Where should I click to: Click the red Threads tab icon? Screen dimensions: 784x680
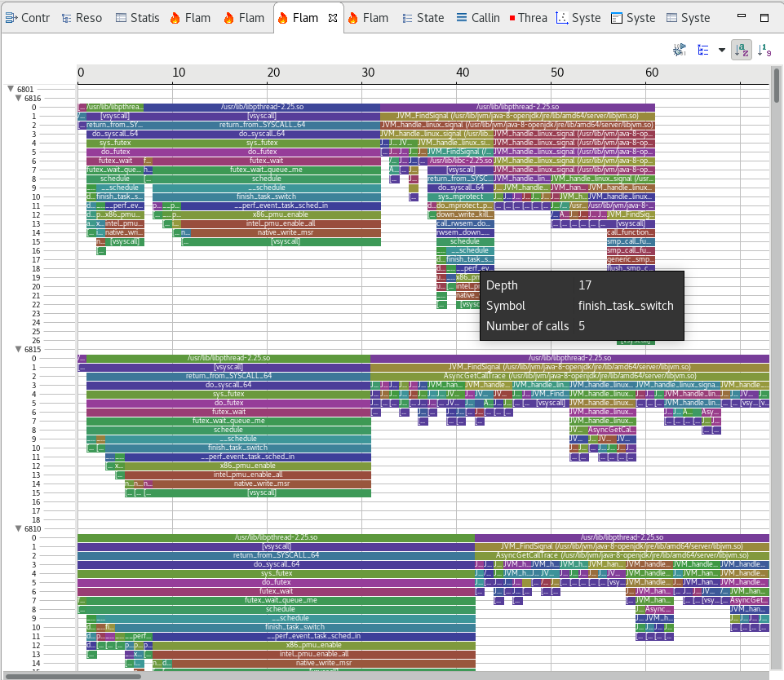(512, 18)
